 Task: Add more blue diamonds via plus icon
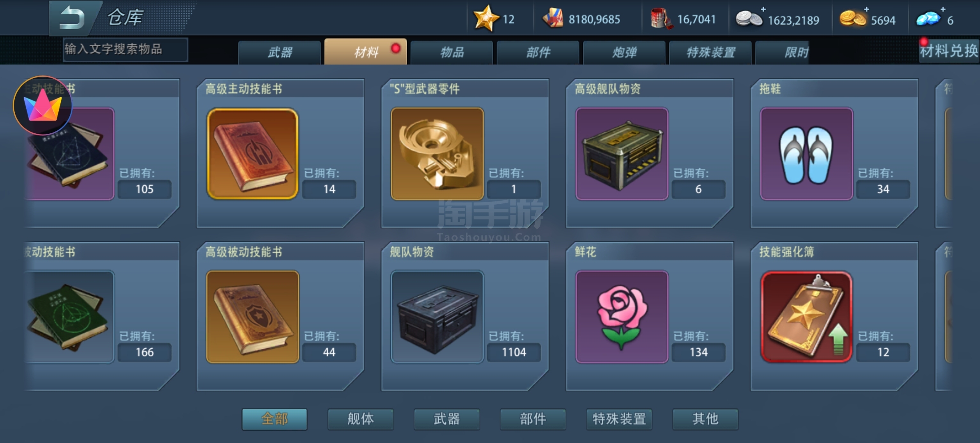coord(943,9)
